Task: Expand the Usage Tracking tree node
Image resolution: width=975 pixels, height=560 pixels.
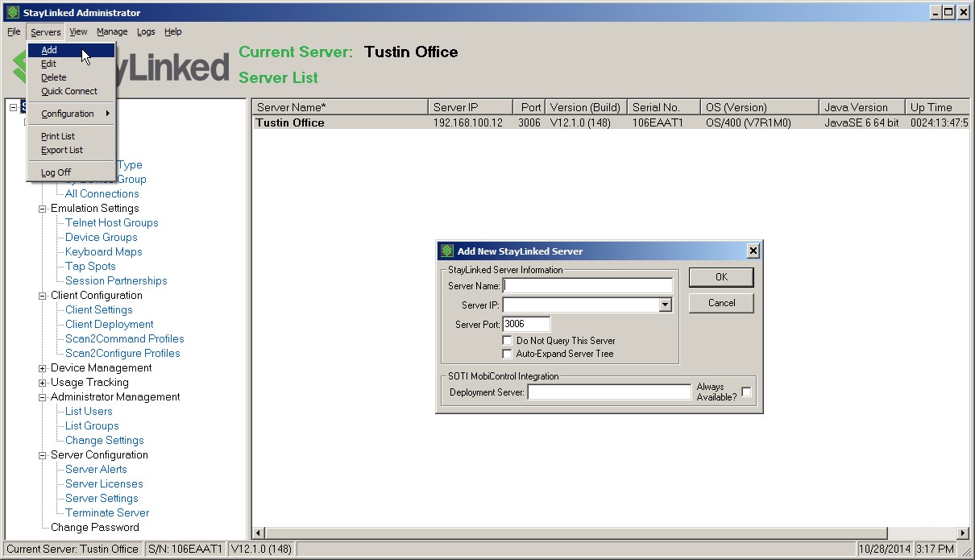Action: click(41, 382)
